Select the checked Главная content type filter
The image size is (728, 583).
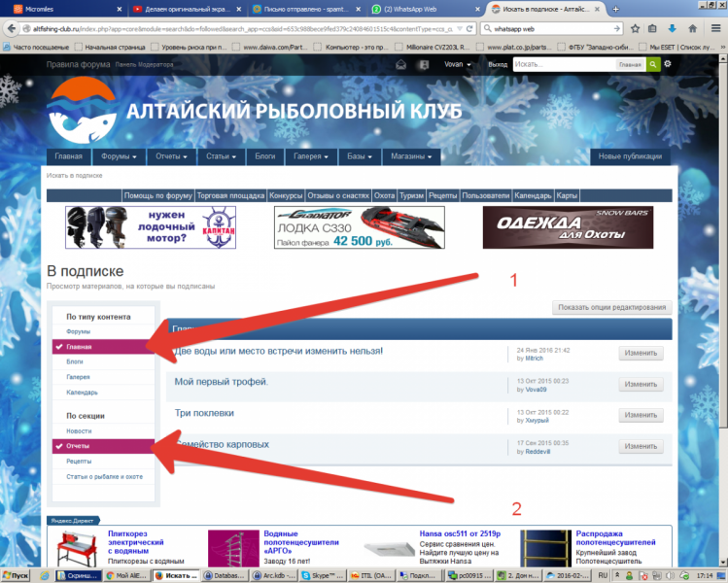pyautogui.click(x=103, y=347)
